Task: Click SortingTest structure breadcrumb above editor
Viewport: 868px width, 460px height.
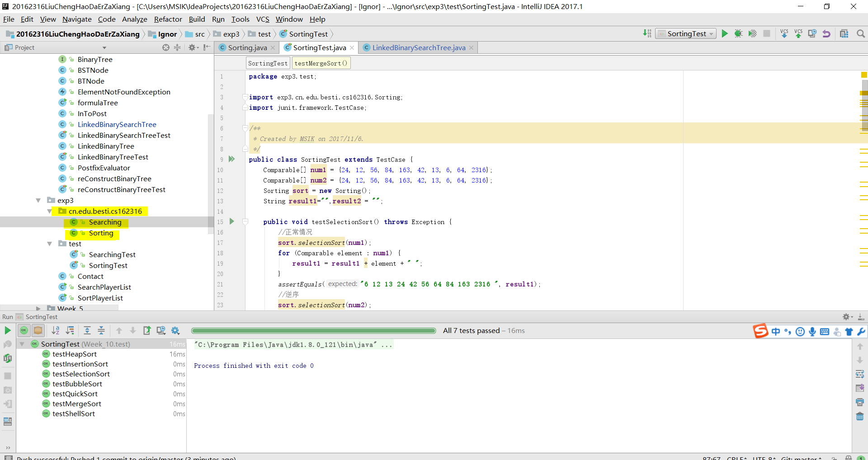Action: click(268, 63)
